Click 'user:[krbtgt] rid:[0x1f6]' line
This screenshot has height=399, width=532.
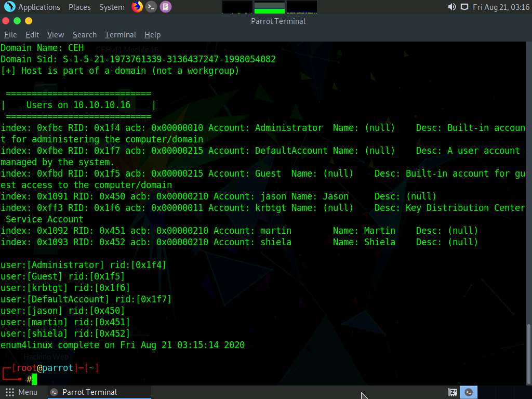coord(65,288)
